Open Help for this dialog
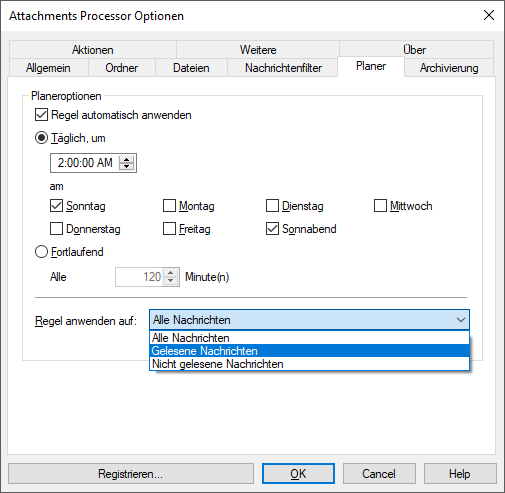This screenshot has width=505, height=493. [460, 474]
